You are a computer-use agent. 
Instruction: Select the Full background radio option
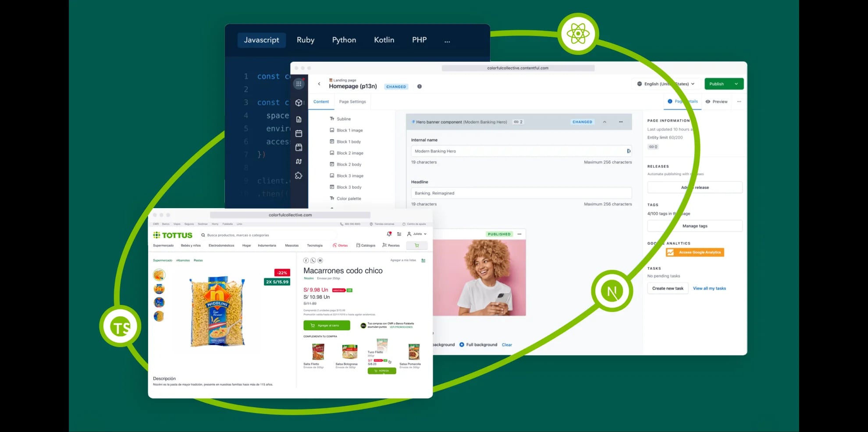tap(462, 345)
